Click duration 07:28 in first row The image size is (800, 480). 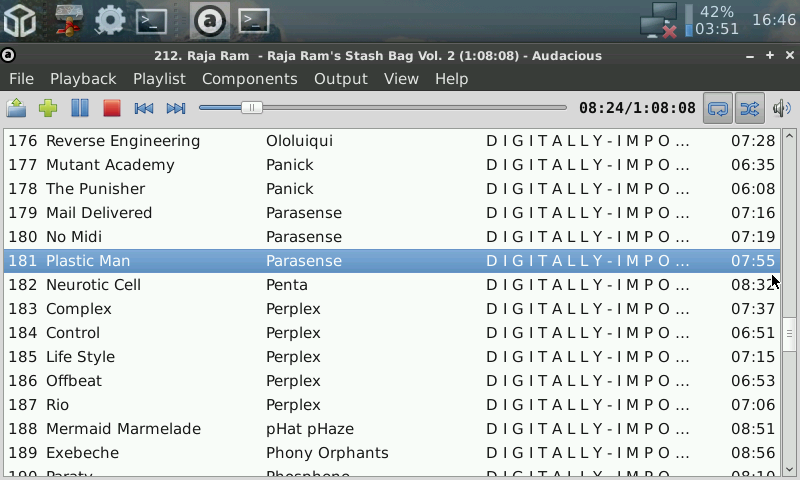pos(753,141)
